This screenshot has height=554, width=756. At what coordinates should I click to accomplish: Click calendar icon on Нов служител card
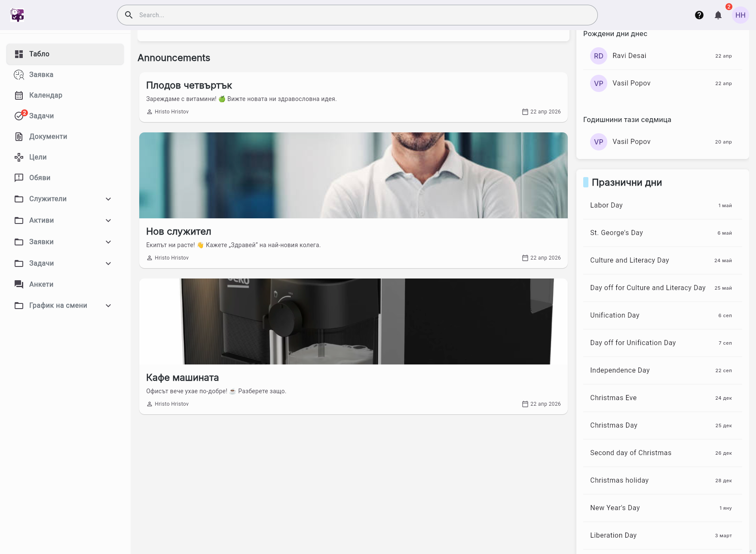tap(525, 258)
